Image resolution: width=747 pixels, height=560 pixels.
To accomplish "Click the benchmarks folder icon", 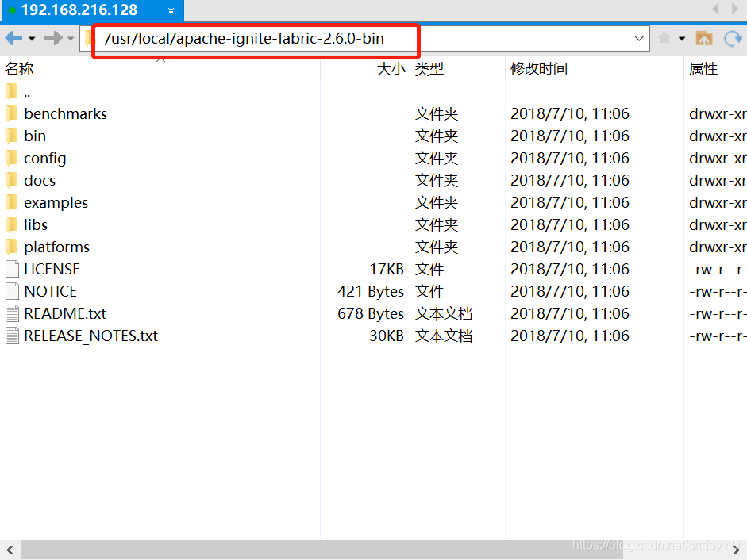I will pyautogui.click(x=13, y=113).
